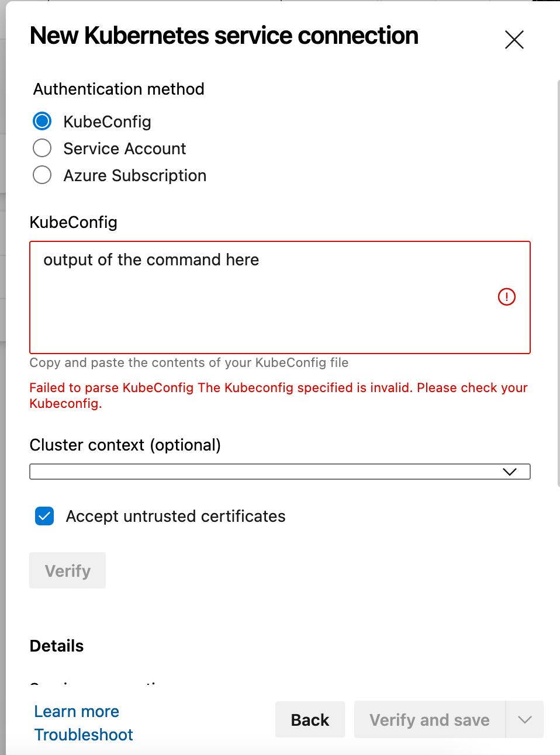Click the Details section heading

pos(57,646)
